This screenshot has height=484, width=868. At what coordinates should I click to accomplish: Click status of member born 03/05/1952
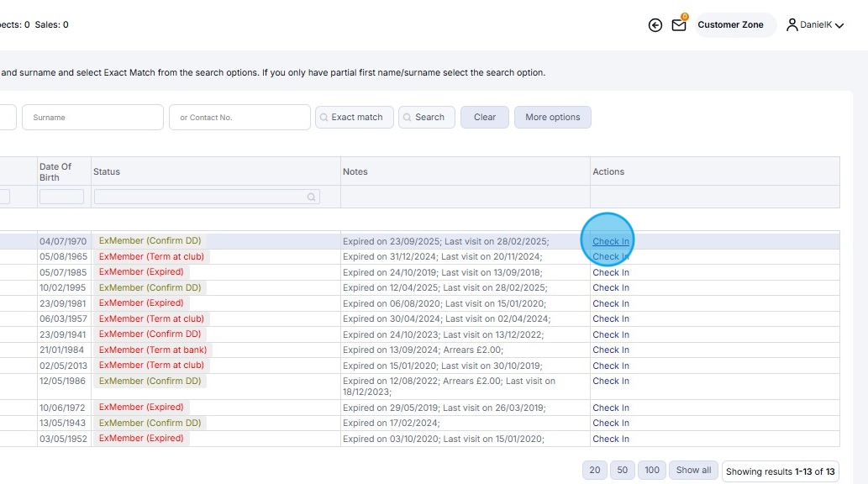pyautogui.click(x=141, y=438)
